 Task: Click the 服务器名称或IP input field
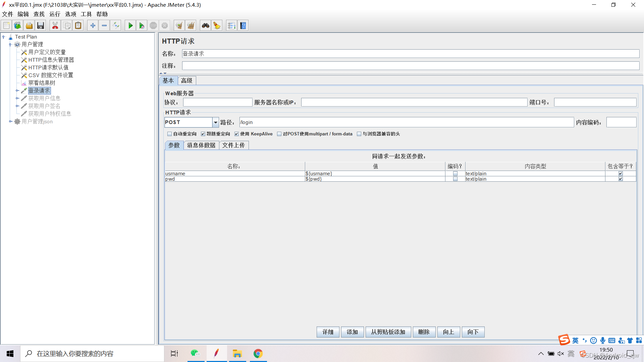414,102
